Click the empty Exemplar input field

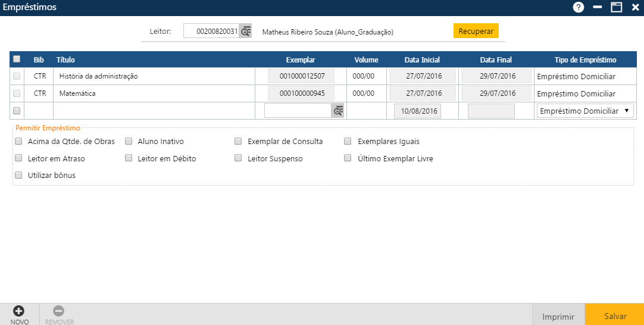[x=298, y=111]
